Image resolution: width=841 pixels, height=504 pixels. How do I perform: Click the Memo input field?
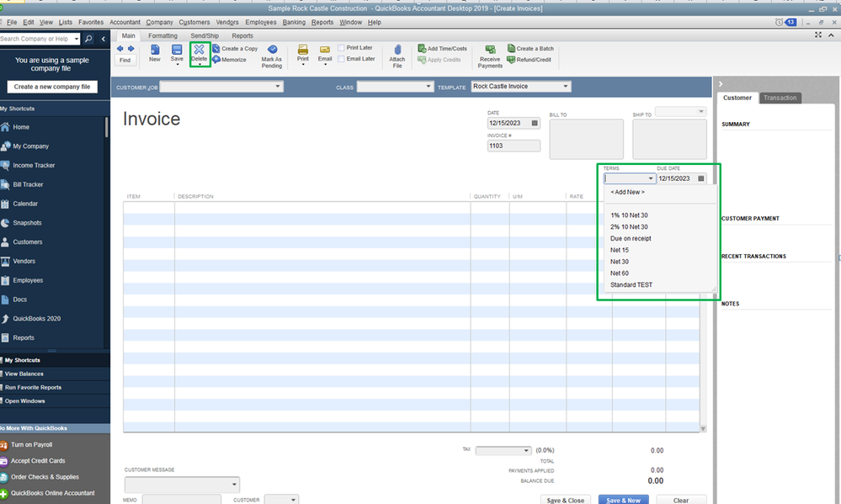coord(181,500)
